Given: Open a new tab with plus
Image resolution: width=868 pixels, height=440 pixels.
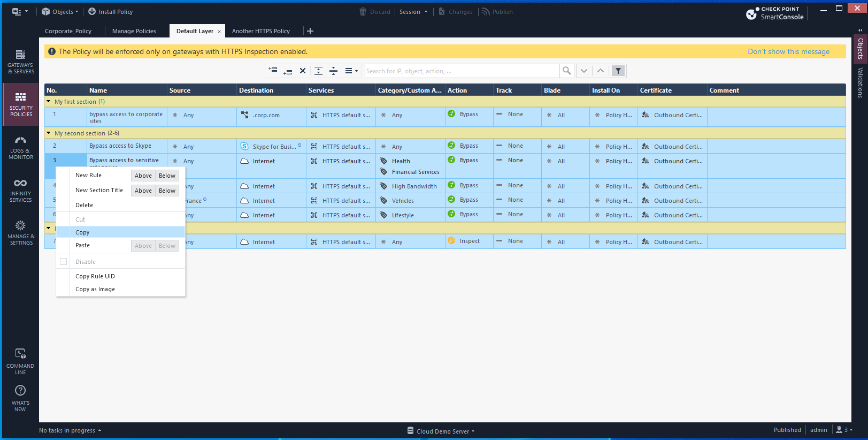Looking at the screenshot, I should [310, 31].
